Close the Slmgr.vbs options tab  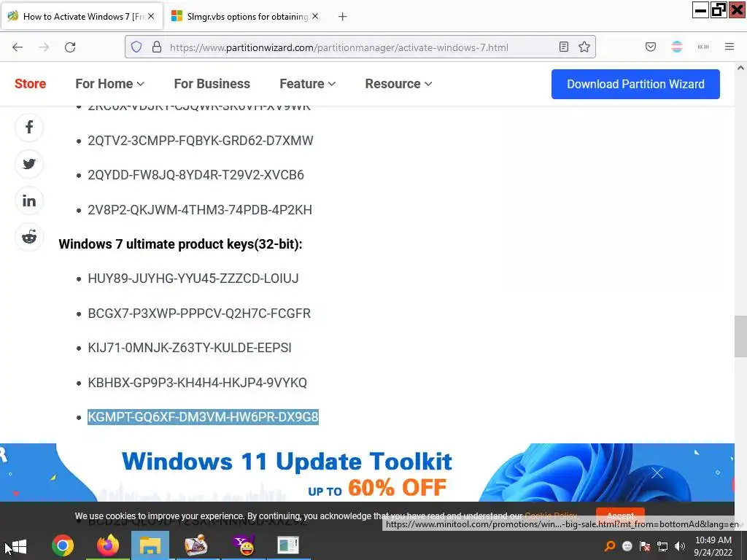click(315, 16)
